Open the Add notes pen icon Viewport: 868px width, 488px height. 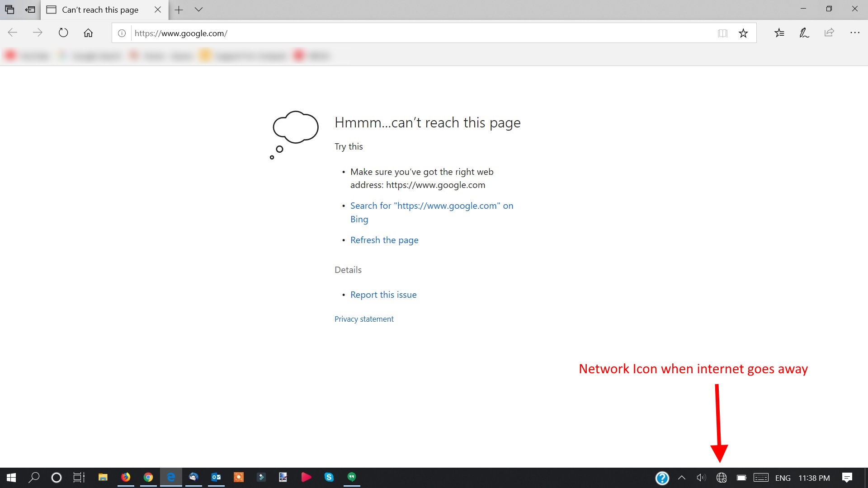click(804, 33)
